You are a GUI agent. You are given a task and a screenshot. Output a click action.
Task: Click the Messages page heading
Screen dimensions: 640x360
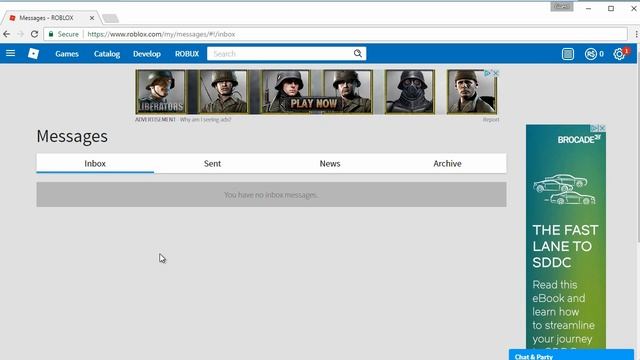(72, 136)
